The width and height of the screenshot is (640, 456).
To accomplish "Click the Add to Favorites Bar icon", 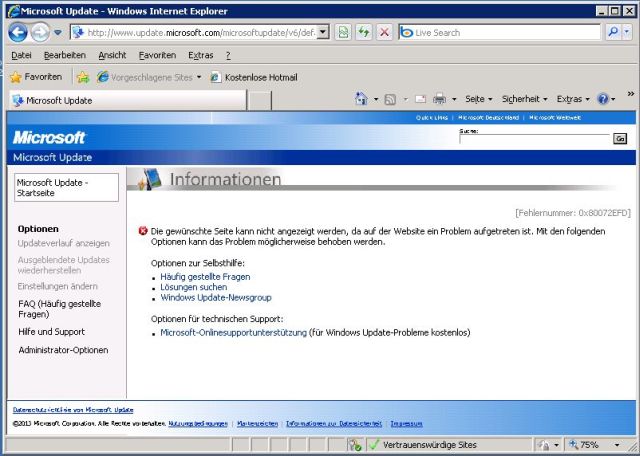I will (x=83, y=77).
